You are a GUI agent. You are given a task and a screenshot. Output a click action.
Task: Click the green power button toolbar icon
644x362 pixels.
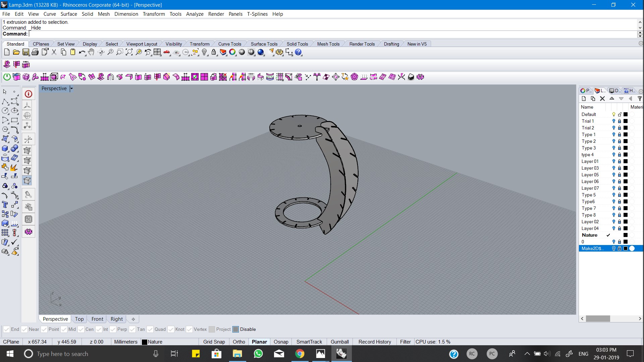point(7,77)
